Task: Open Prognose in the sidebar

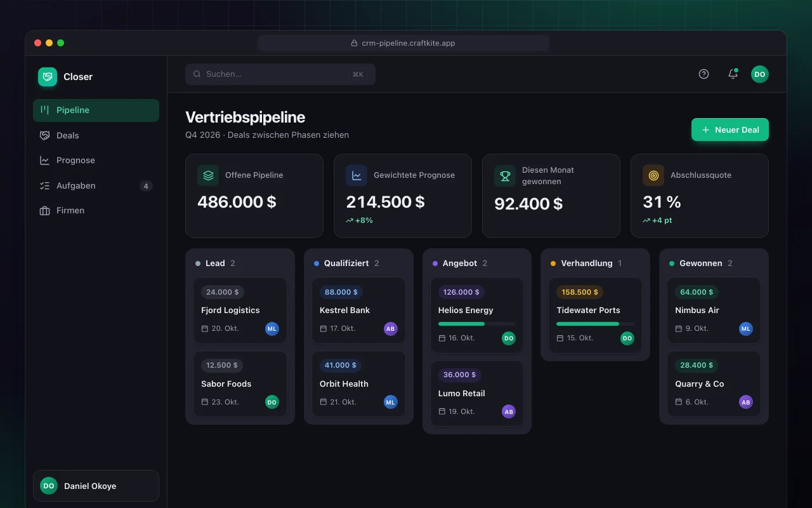Action: [x=96, y=161]
